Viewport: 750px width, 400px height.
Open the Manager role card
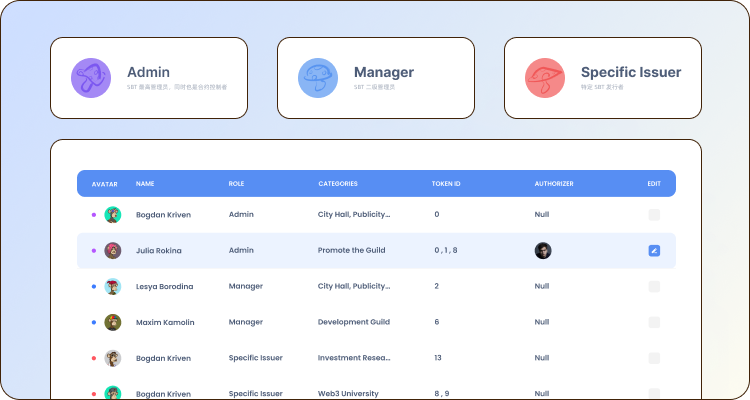376,78
